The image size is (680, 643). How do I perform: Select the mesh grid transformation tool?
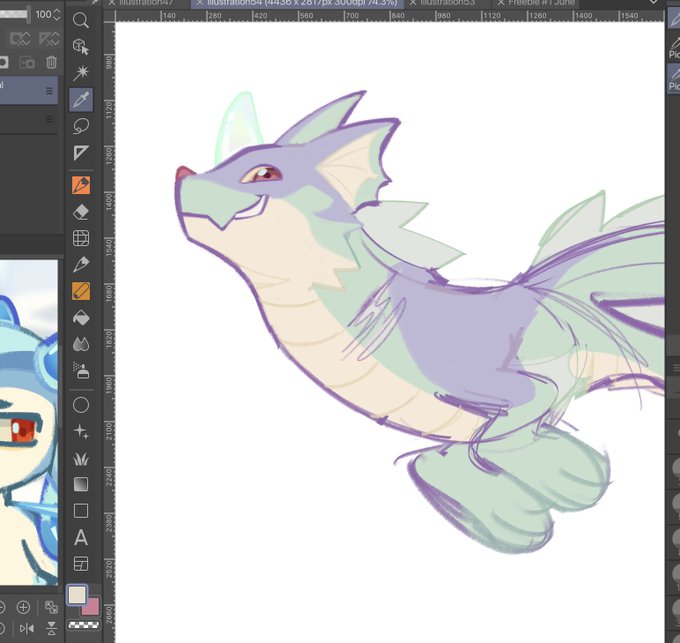(81, 238)
